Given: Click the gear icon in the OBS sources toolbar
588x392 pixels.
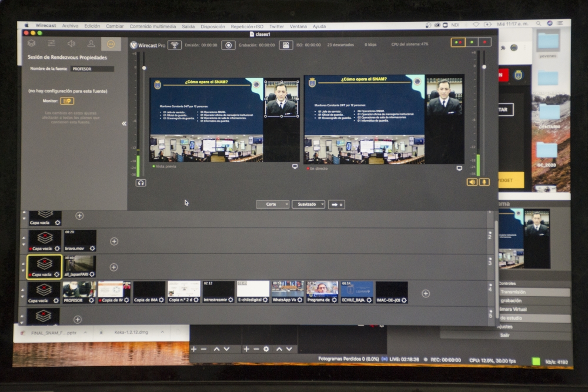Looking at the screenshot, I should [x=266, y=349].
